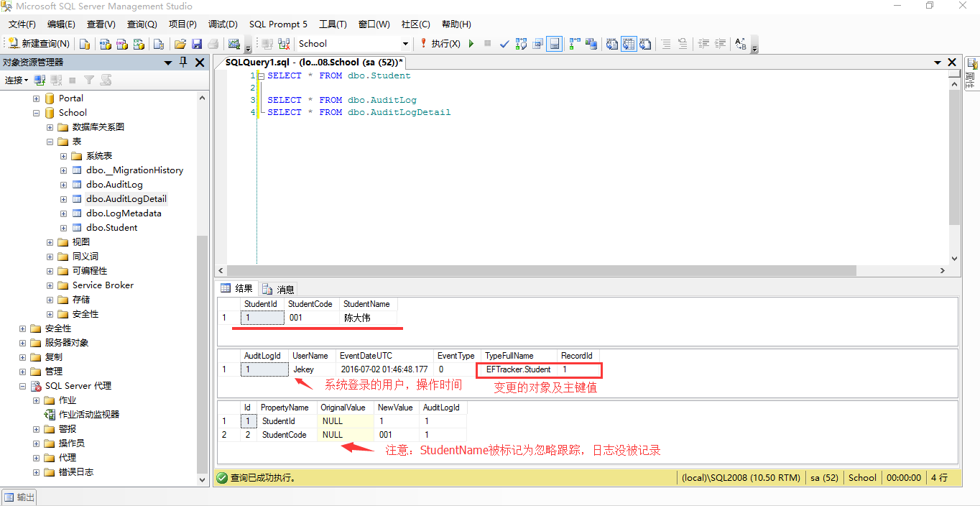Expand the 系统表 folder
The image size is (980, 506).
pyautogui.click(x=63, y=156)
